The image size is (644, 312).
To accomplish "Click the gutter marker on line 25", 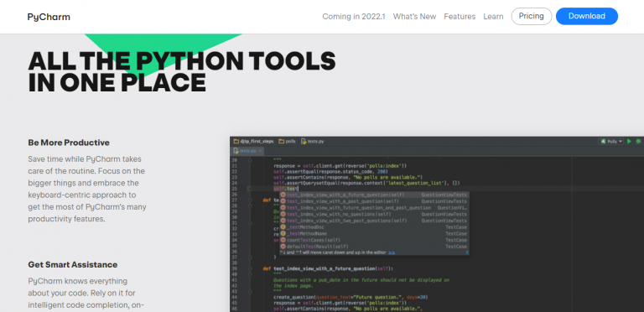I will [249, 189].
